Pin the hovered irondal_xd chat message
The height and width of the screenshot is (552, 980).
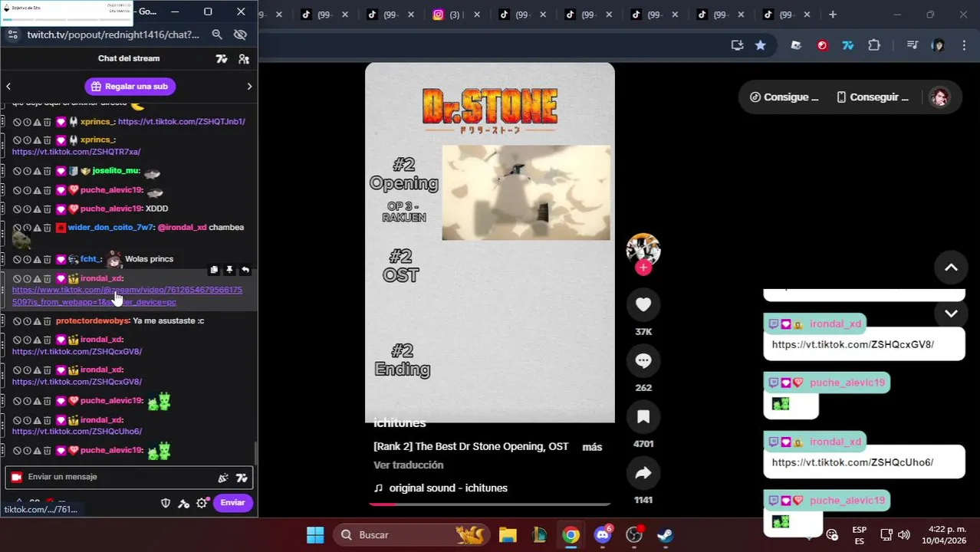coord(229,270)
